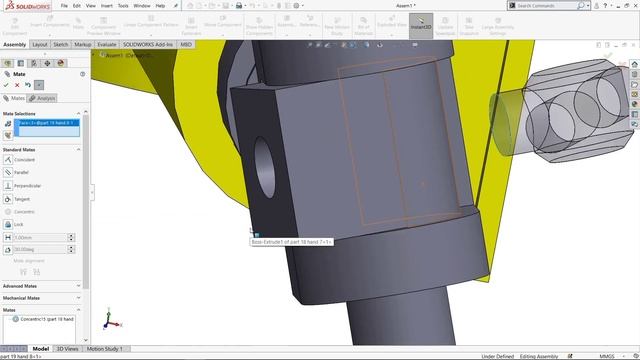This screenshot has width=640, height=360.
Task: Open the Tools menu
Action: [x=123, y=6]
